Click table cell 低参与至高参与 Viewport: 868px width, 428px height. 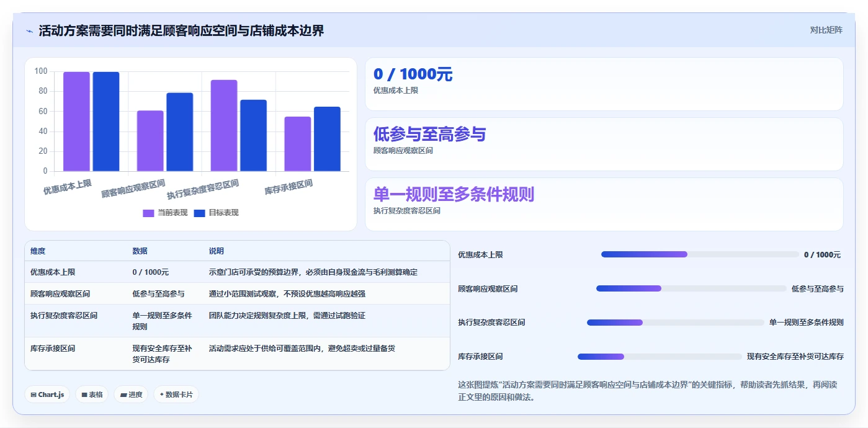[158, 294]
